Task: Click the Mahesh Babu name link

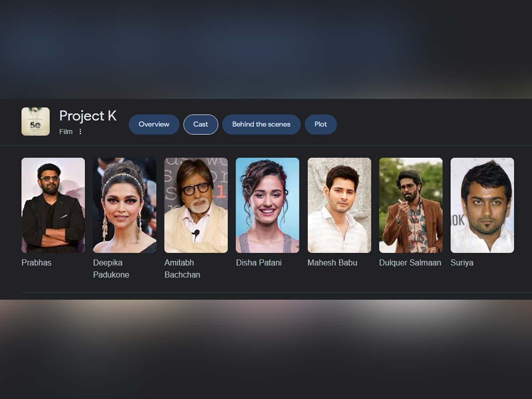Action: click(332, 263)
